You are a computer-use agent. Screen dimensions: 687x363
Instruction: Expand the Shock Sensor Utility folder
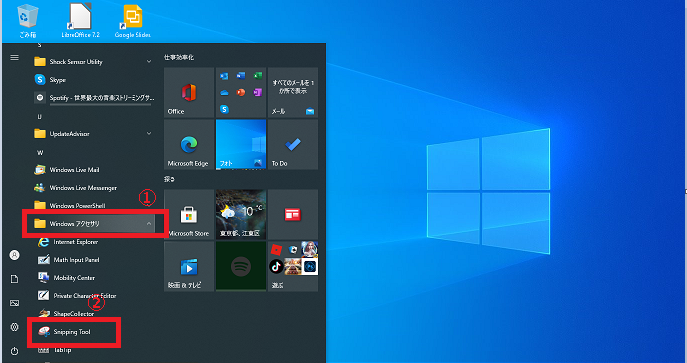(x=93, y=62)
